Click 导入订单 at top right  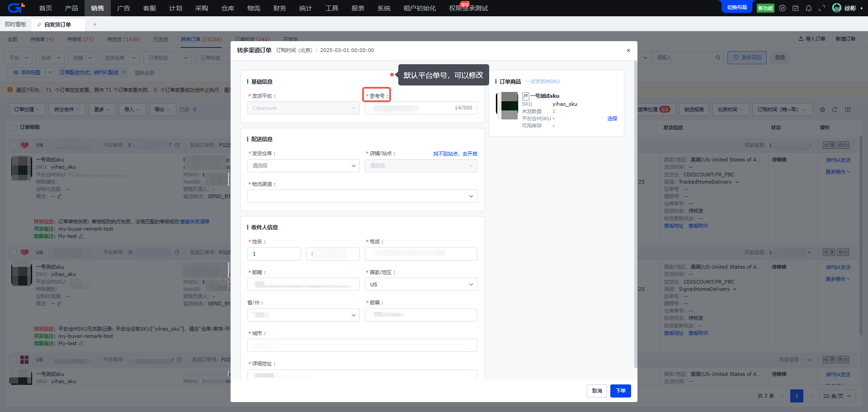812,39
